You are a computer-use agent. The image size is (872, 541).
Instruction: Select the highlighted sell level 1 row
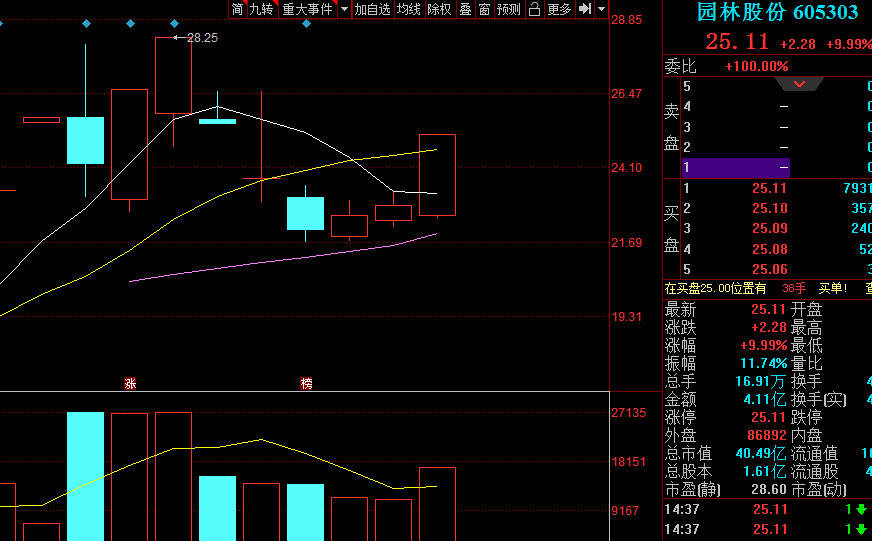[735, 167]
